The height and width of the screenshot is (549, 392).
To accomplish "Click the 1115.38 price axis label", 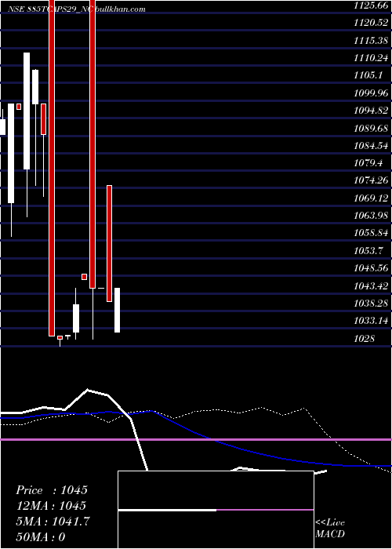I will click(x=370, y=40).
